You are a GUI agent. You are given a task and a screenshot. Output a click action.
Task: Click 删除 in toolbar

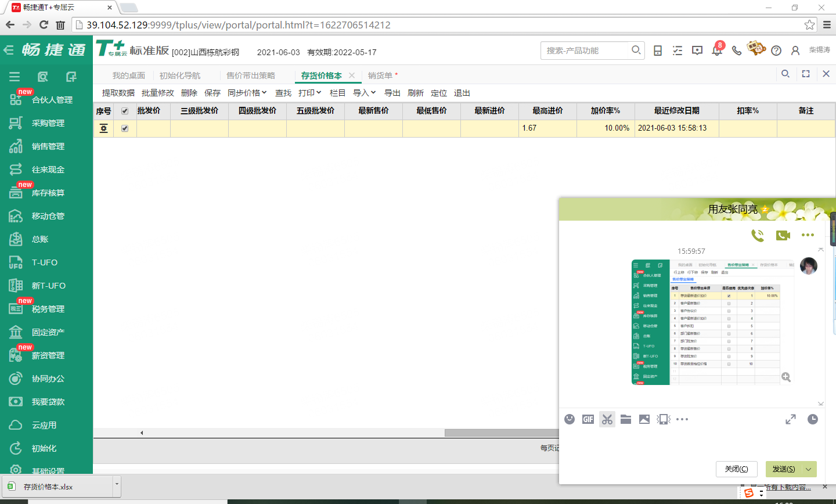coord(189,93)
